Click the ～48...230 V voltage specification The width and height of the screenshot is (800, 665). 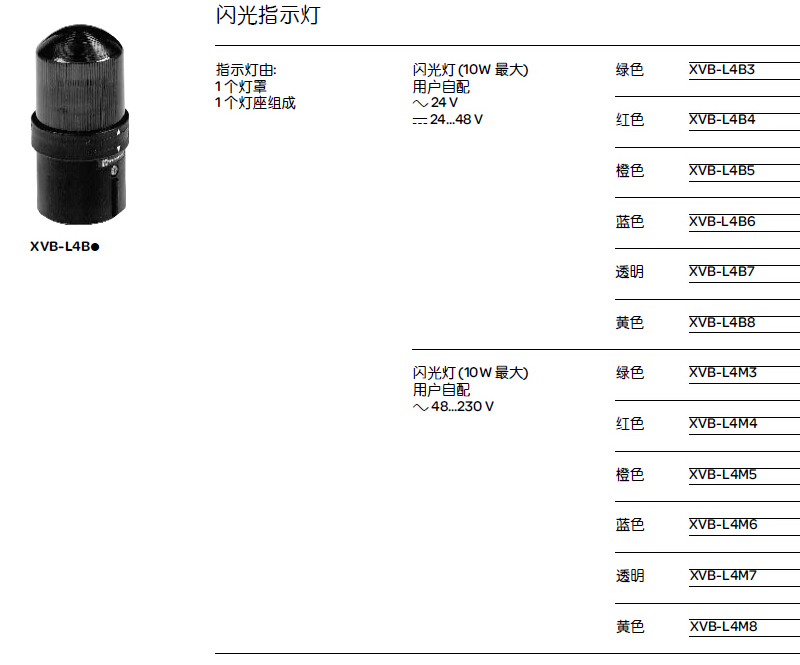[453, 407]
